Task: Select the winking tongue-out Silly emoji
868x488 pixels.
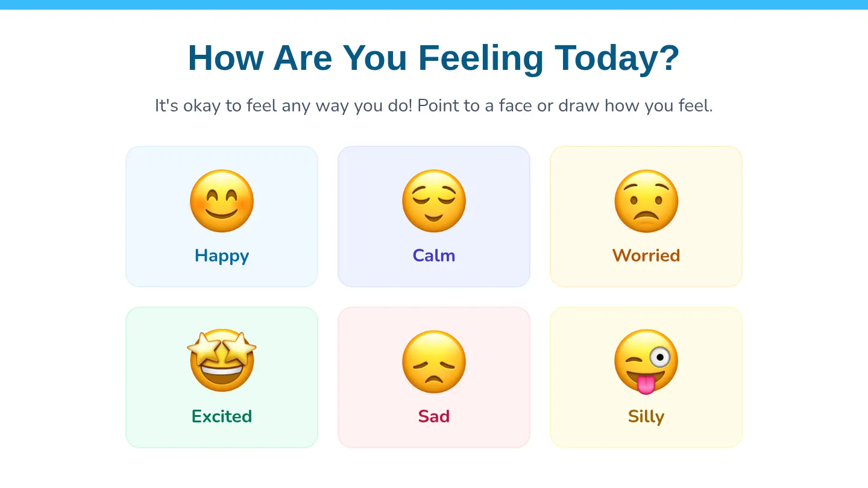Action: [x=646, y=362]
